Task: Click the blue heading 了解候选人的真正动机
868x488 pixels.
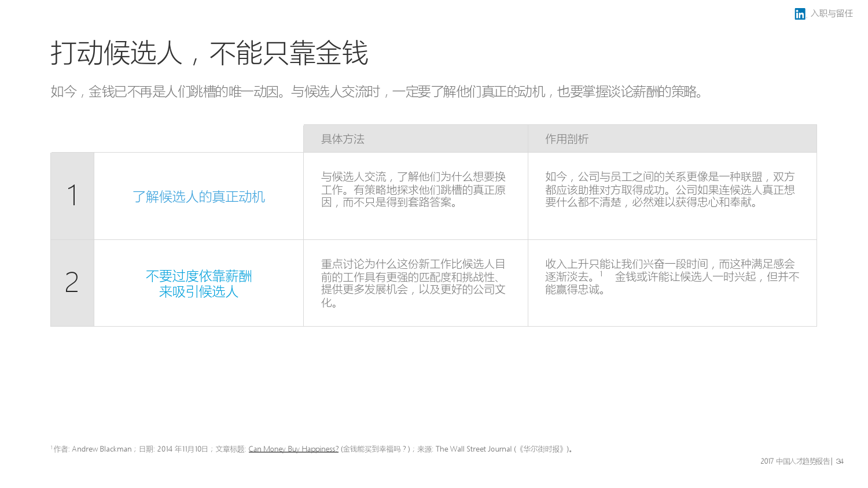Action: coord(198,197)
